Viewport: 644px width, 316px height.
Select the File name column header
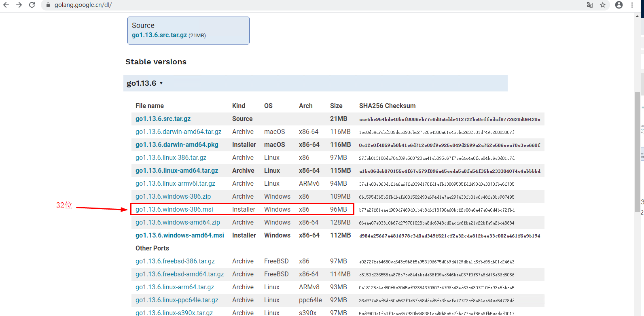150,106
